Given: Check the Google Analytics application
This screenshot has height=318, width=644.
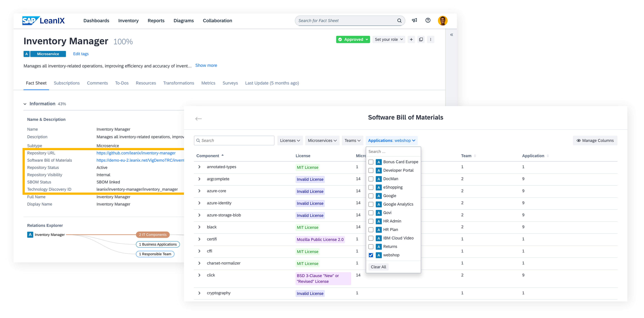Looking at the screenshot, I should coord(371,204).
